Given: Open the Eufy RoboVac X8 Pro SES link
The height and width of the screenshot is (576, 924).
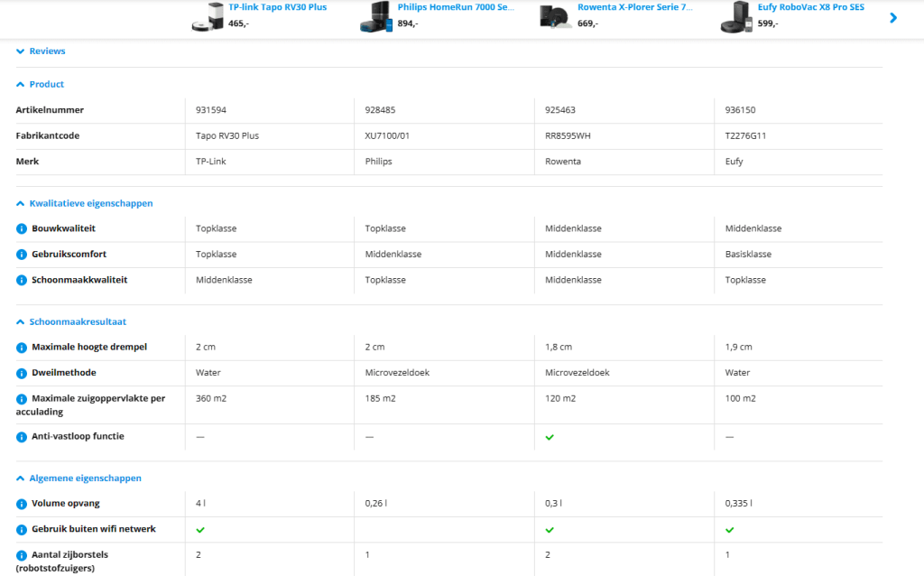Looking at the screenshot, I should (810, 7).
